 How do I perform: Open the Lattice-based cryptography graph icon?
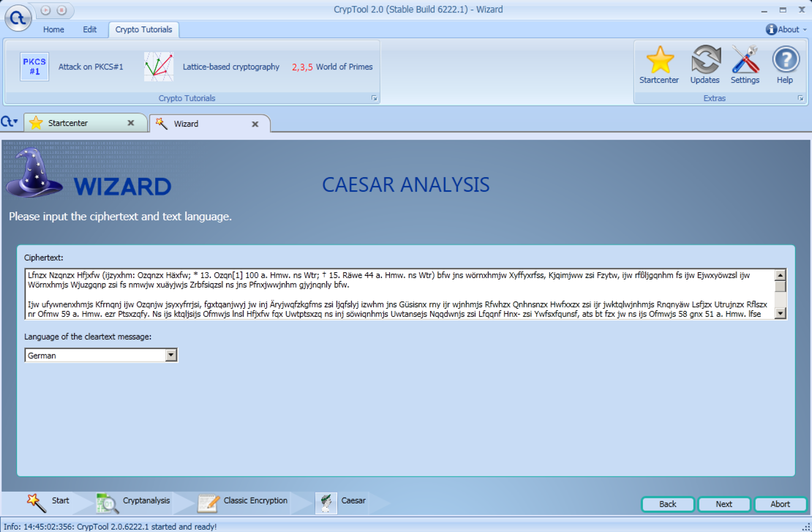tap(159, 67)
